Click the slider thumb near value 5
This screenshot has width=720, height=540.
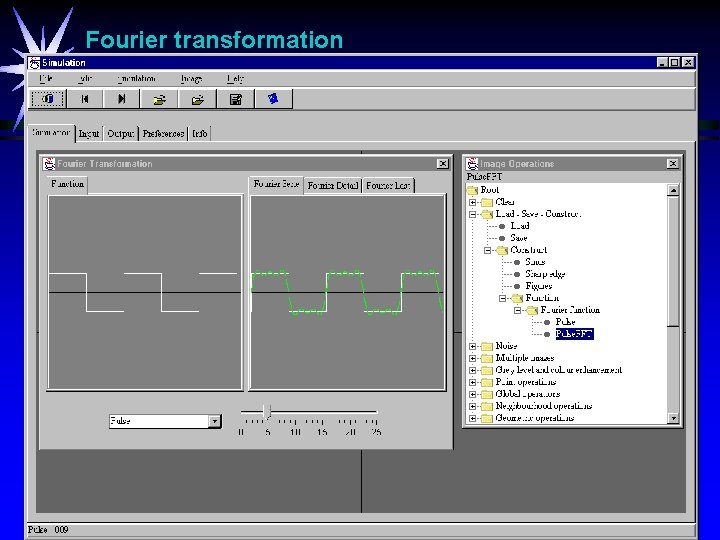point(267,412)
